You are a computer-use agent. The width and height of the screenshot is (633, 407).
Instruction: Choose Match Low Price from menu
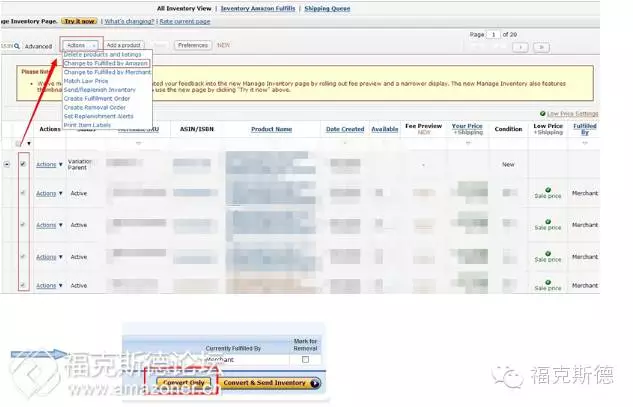click(86, 81)
